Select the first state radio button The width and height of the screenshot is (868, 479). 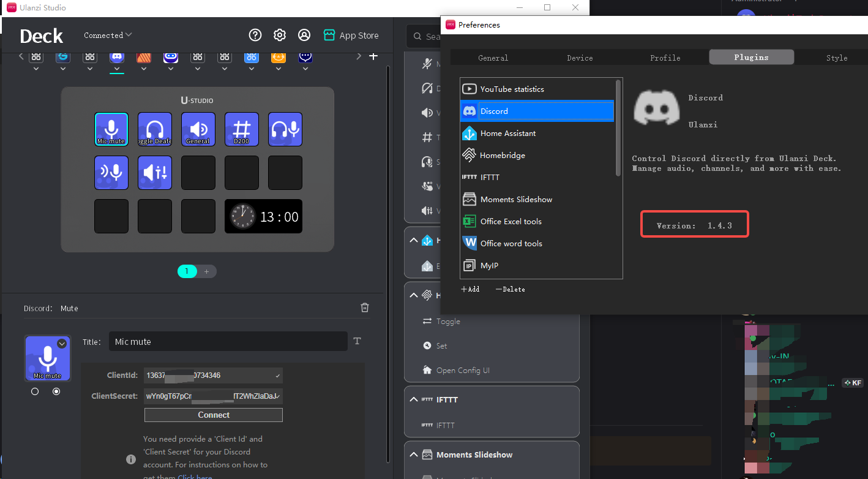(x=35, y=391)
